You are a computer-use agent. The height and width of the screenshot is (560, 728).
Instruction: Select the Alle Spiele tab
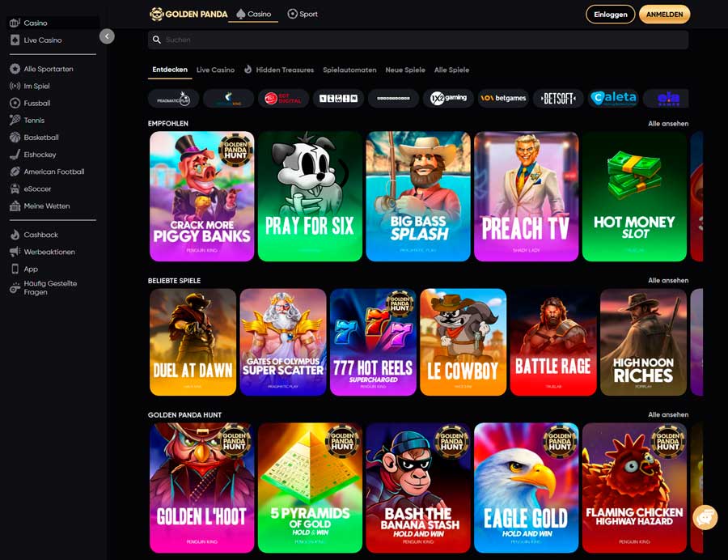tap(451, 70)
